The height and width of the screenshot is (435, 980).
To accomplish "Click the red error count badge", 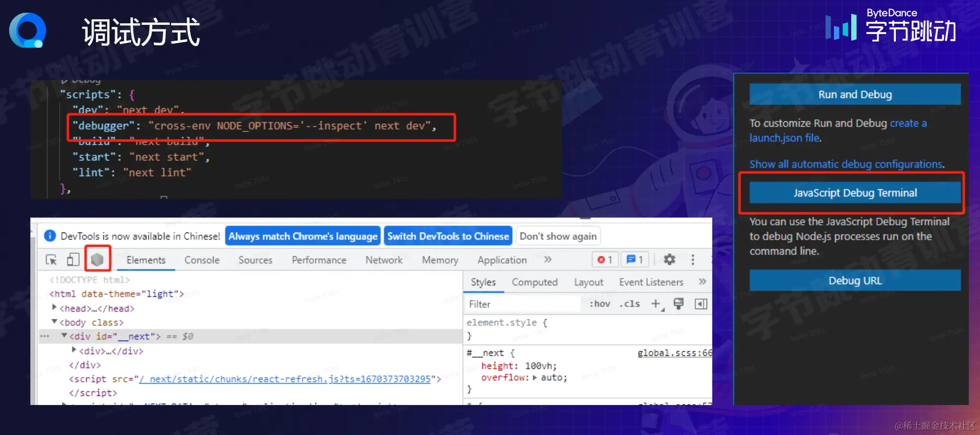I will [605, 259].
